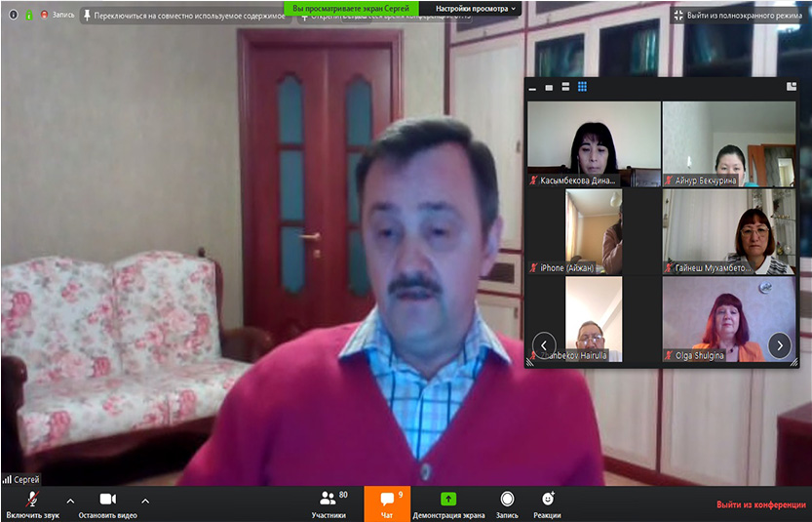Go to next page of participant thumbnails

[779, 344]
